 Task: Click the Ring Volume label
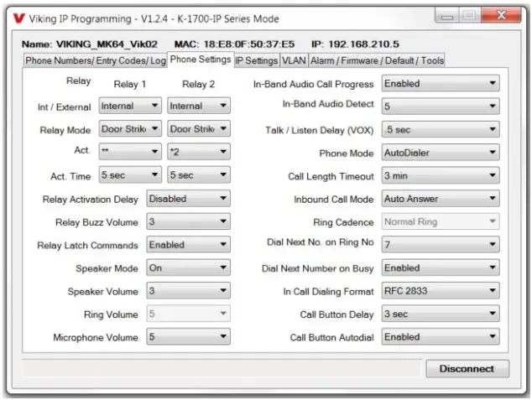click(111, 314)
